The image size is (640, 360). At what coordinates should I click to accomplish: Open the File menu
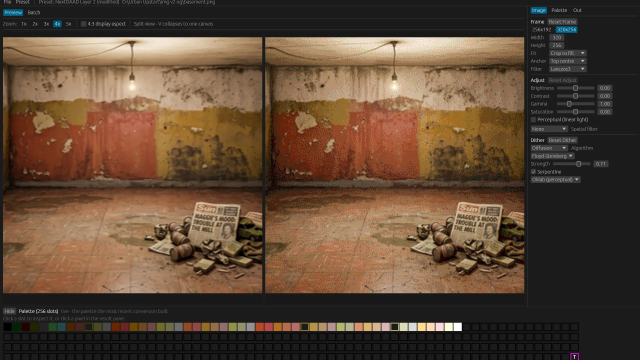(x=7, y=2)
